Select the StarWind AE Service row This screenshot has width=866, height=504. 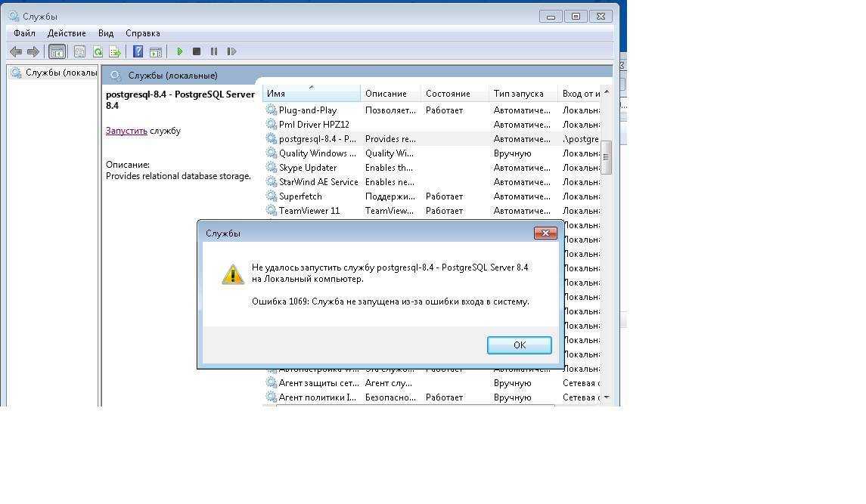coord(433,182)
